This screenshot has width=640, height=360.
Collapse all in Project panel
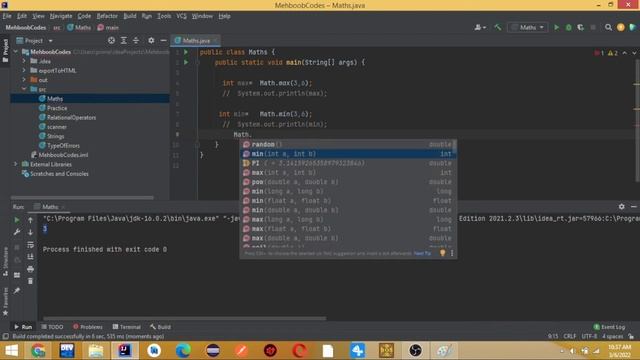136,40
